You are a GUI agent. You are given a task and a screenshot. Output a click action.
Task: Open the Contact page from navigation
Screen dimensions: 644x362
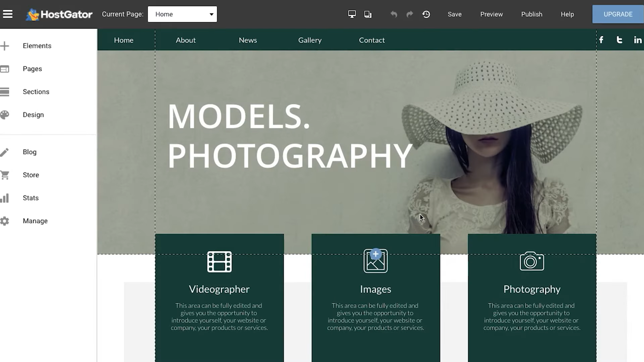[x=371, y=40]
